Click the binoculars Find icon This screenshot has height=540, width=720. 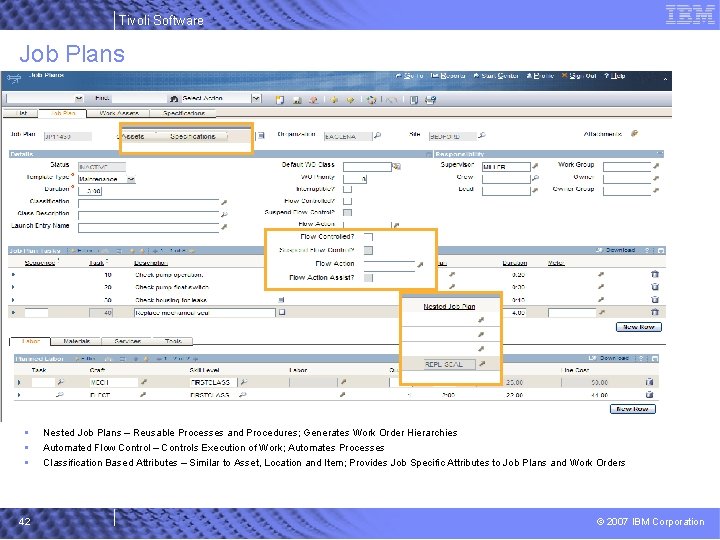coord(174,99)
